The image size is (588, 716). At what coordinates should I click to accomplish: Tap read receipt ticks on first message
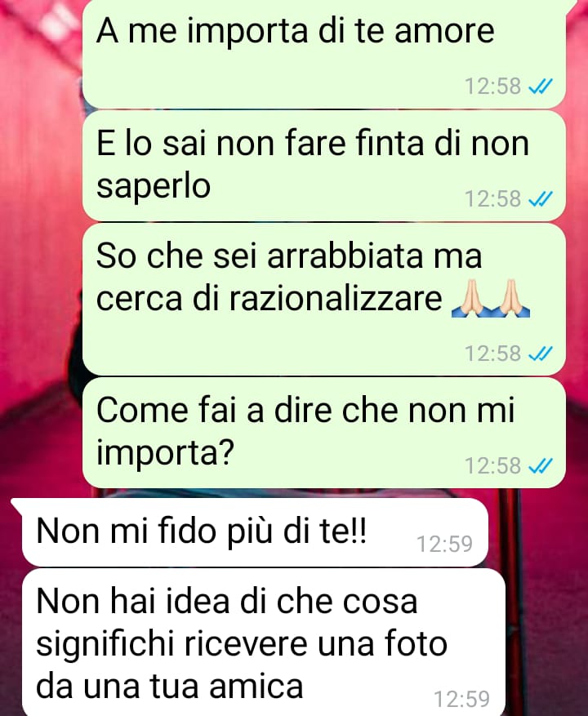(x=541, y=86)
